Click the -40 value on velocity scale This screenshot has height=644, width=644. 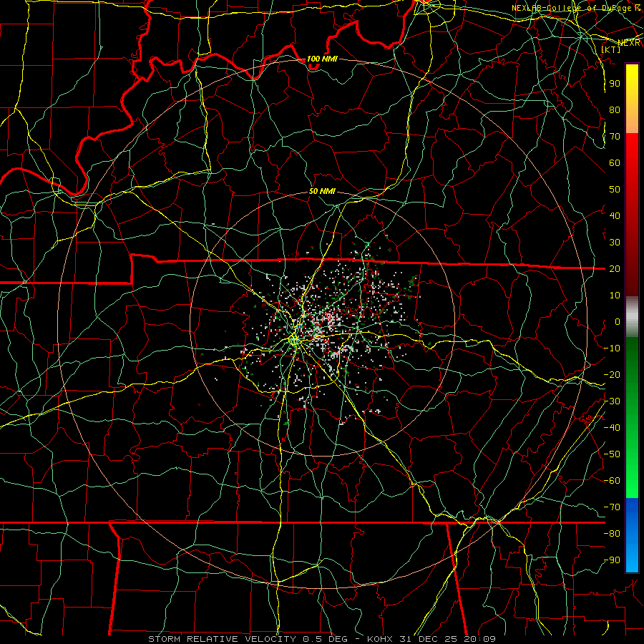coord(612,428)
